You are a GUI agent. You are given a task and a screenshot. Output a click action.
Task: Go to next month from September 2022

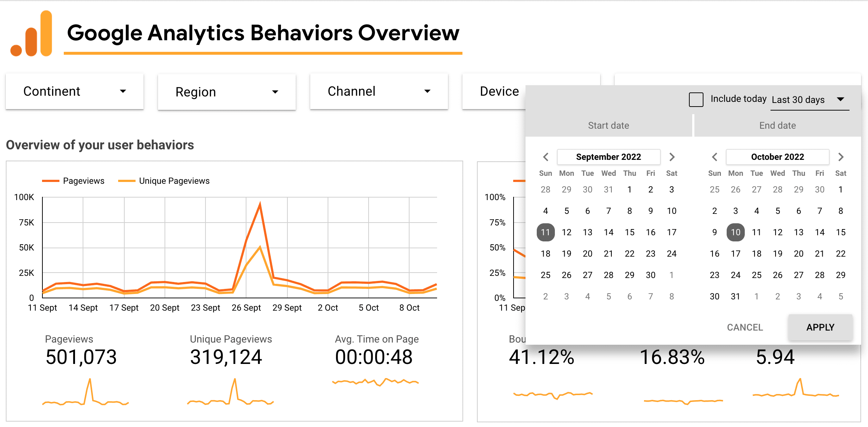coord(672,157)
